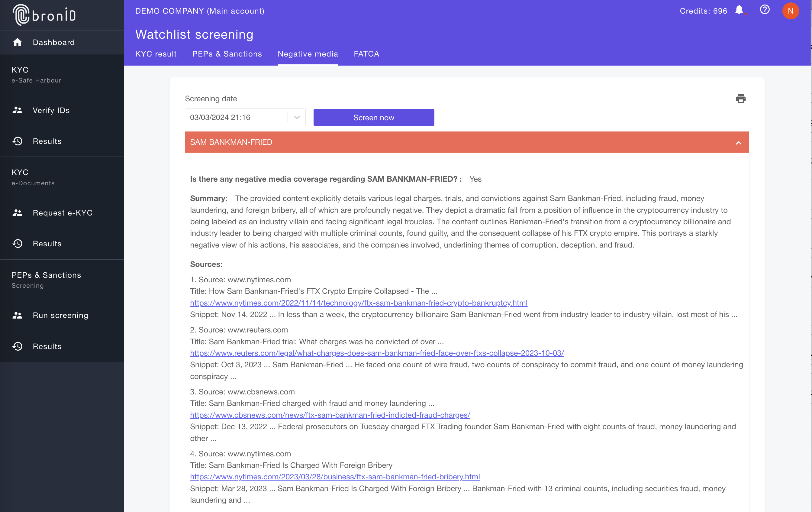The width and height of the screenshot is (812, 512).
Task: Switch to the KYC result tab
Action: click(x=156, y=54)
